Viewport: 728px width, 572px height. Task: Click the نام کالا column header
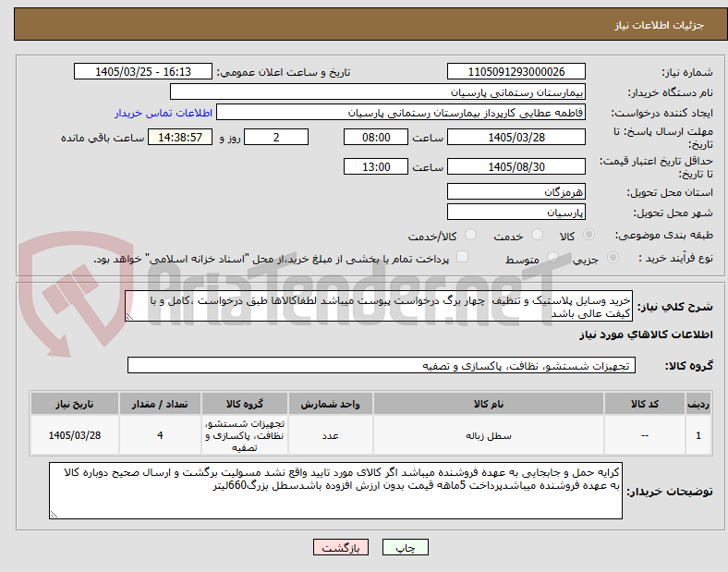coord(489,404)
